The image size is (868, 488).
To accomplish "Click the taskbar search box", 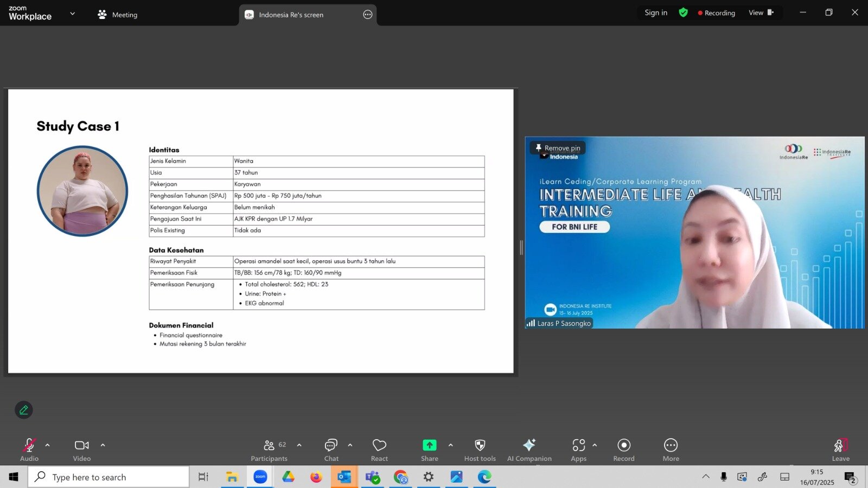I will (x=108, y=477).
